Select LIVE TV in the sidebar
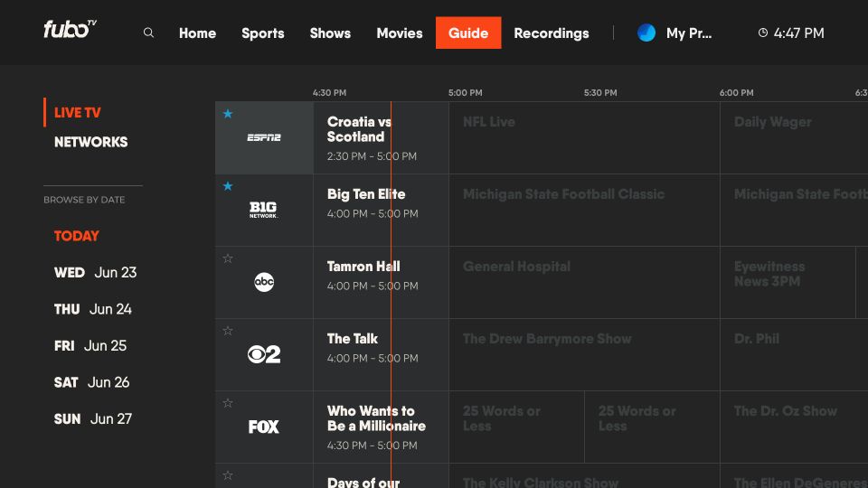Image resolution: width=868 pixels, height=488 pixels. [x=78, y=112]
